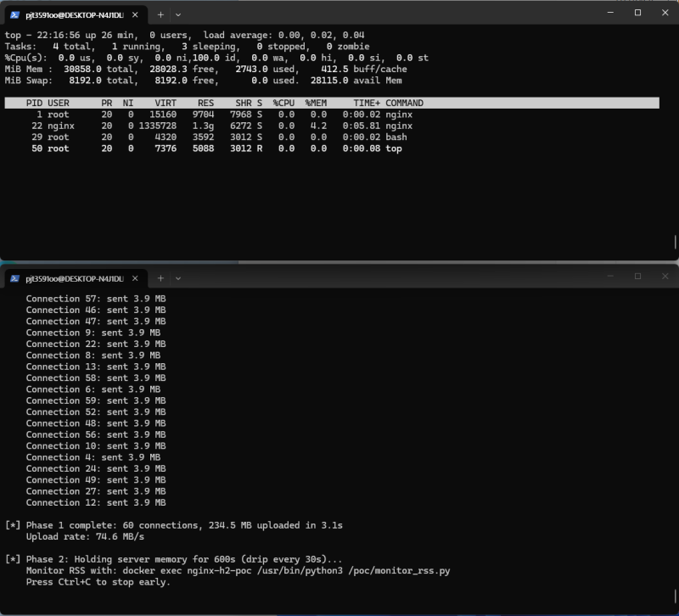Image resolution: width=679 pixels, height=616 pixels.
Task: Click 'Press Ctrl+C to stop early.' line
Action: point(98,582)
